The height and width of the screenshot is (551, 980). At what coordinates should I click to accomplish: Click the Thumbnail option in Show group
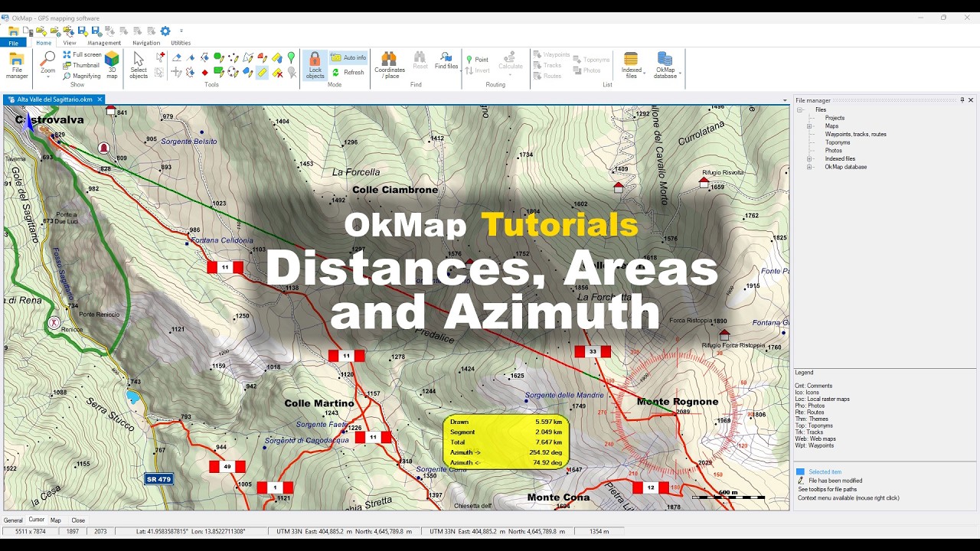81,65
